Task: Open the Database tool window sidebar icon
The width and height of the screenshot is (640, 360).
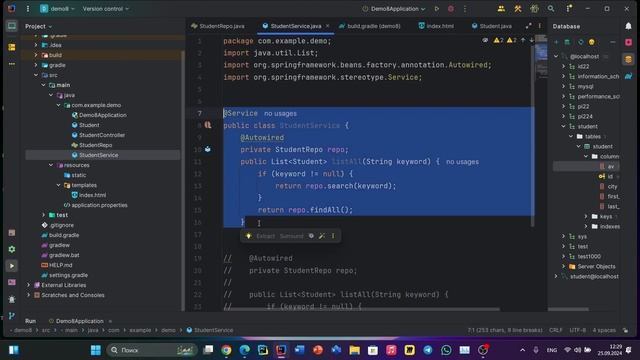Action: pos(629,59)
